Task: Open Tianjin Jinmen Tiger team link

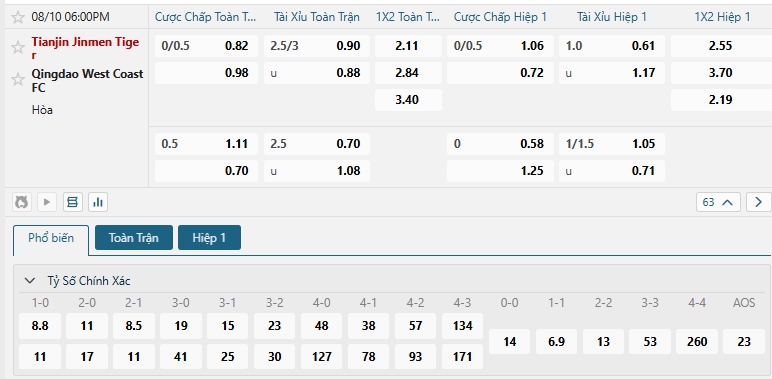Action: pos(85,48)
